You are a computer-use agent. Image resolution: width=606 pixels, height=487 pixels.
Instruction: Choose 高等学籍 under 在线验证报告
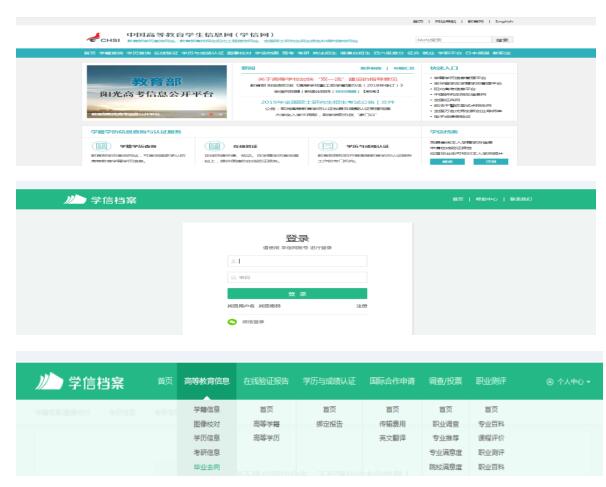point(266,424)
